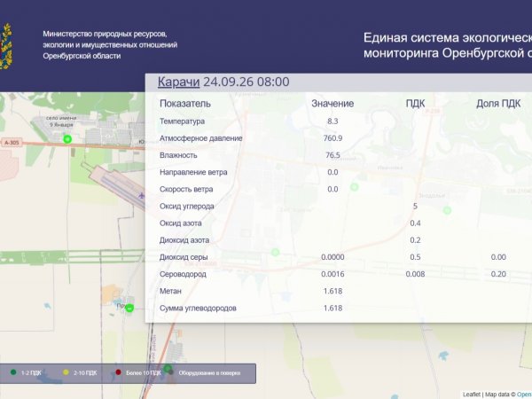This screenshot has height=399, width=532.
Task: Select the ПДК value 0.4 for Оксид азота
Action: pyautogui.click(x=415, y=223)
